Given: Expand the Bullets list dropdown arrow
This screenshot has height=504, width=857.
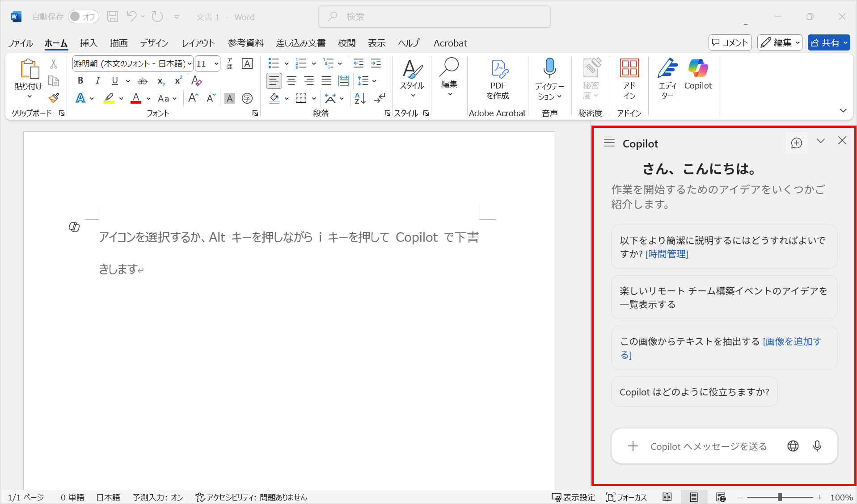Looking at the screenshot, I should click(x=287, y=64).
